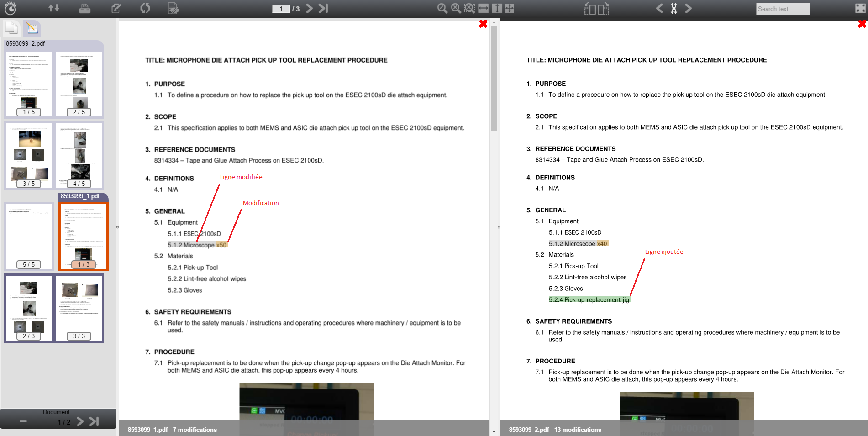Click the page number input box

281,9
